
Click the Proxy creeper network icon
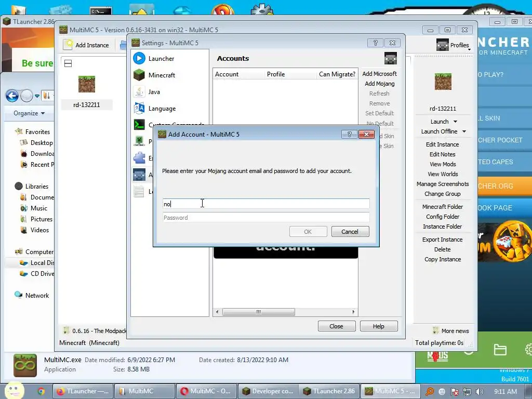[139, 141]
